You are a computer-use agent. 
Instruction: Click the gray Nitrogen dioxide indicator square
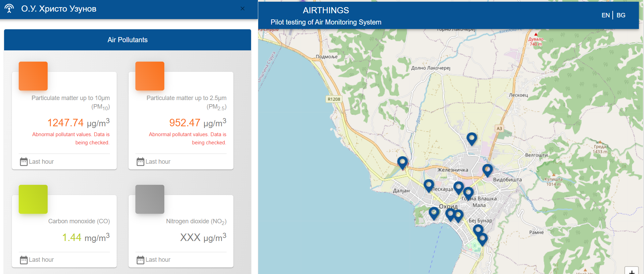tap(150, 199)
